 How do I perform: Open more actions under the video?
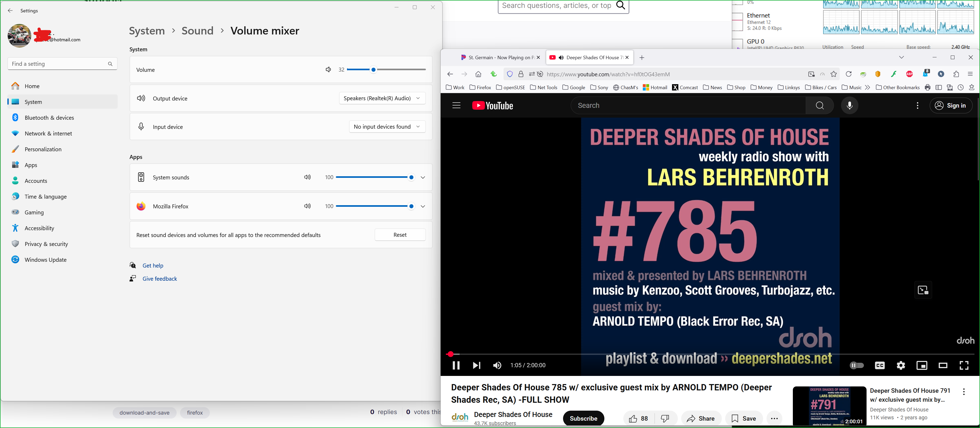[774, 419]
